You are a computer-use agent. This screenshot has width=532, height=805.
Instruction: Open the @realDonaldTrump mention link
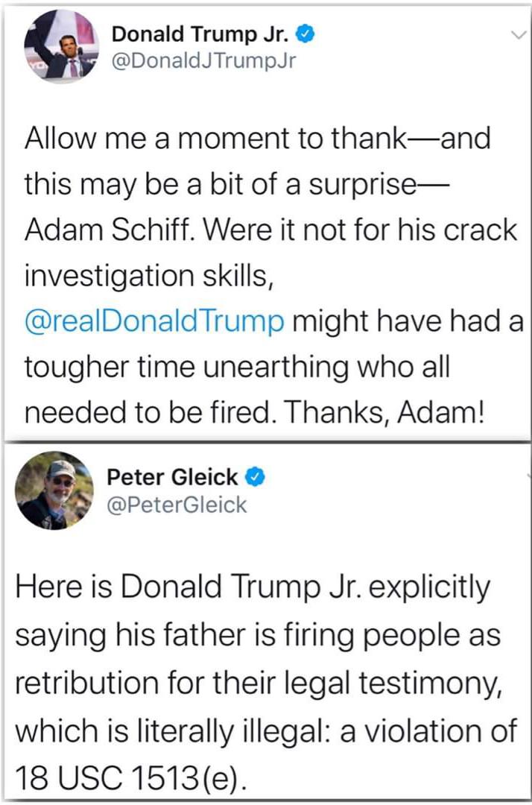[x=154, y=321]
